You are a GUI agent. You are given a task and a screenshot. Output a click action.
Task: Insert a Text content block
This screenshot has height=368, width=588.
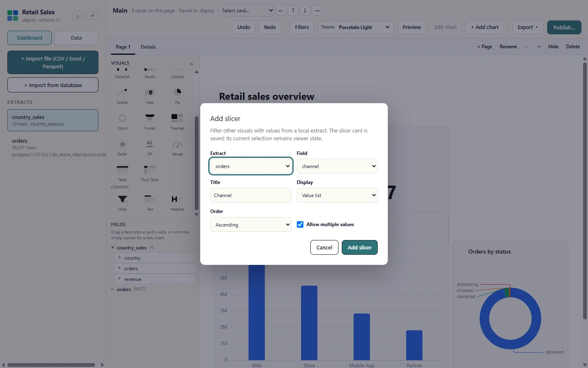tap(150, 203)
